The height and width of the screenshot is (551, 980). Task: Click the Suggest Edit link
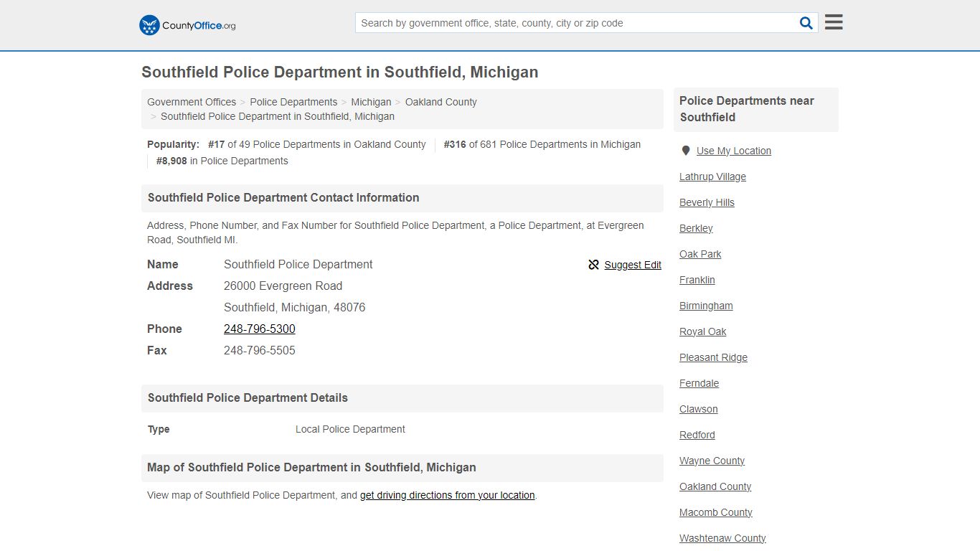(x=633, y=265)
